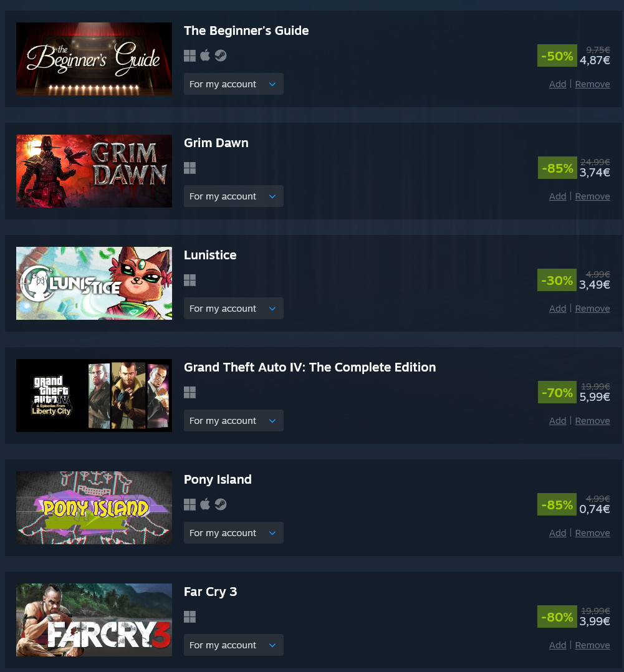The width and height of the screenshot is (624, 672).
Task: Open purchase option dropdown for Far Cry 3
Action: tap(234, 645)
